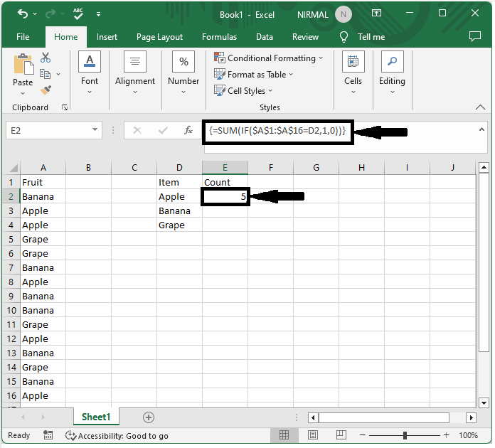Click the Undo arrow icon
This screenshot has width=495, height=448.
23,14
